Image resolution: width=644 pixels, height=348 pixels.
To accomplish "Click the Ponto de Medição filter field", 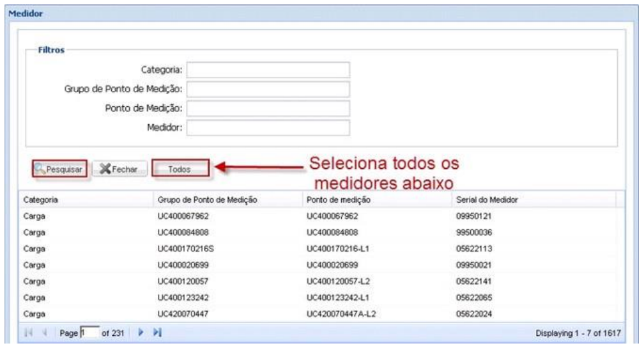I will click(x=268, y=108).
